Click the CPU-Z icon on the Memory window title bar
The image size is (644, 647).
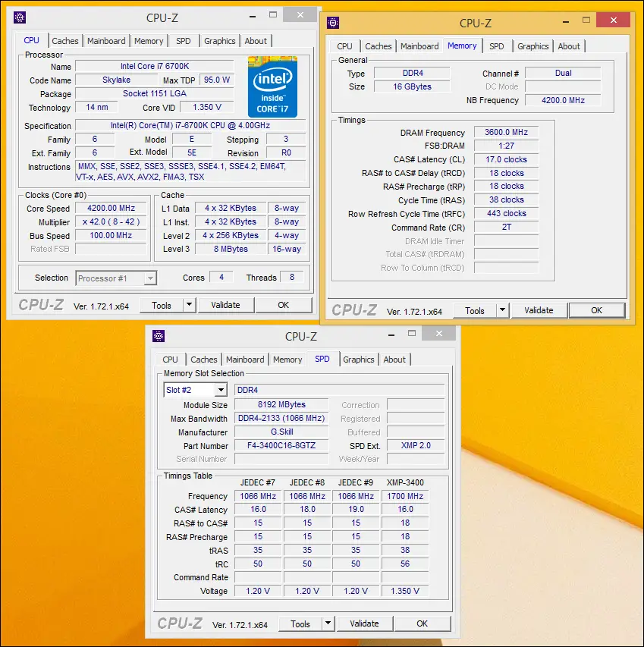(x=333, y=23)
